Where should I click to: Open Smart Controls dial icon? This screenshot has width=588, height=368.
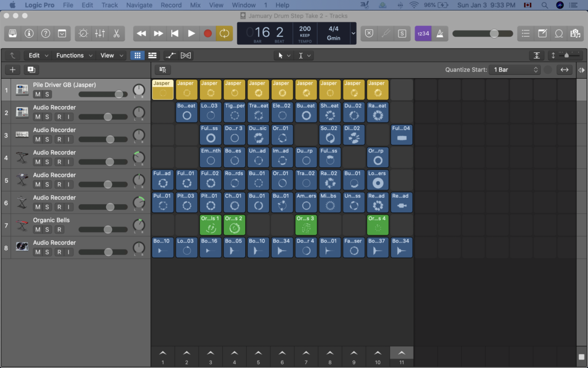click(83, 33)
